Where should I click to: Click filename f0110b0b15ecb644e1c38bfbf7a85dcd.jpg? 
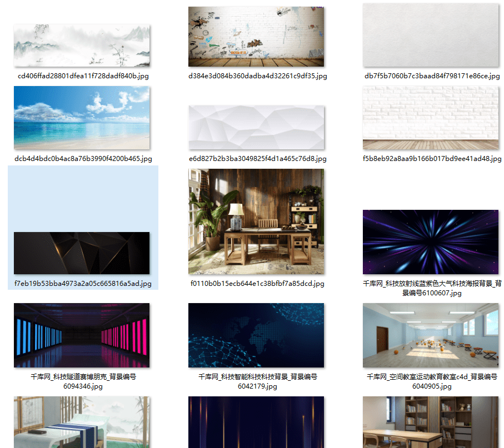pyautogui.click(x=257, y=284)
